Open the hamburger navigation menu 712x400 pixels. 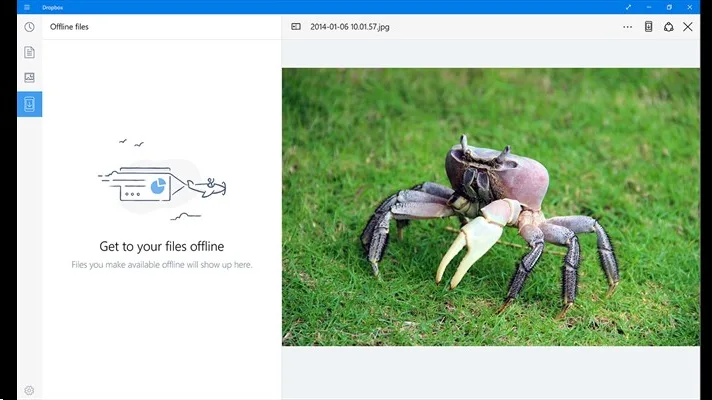point(27,7)
